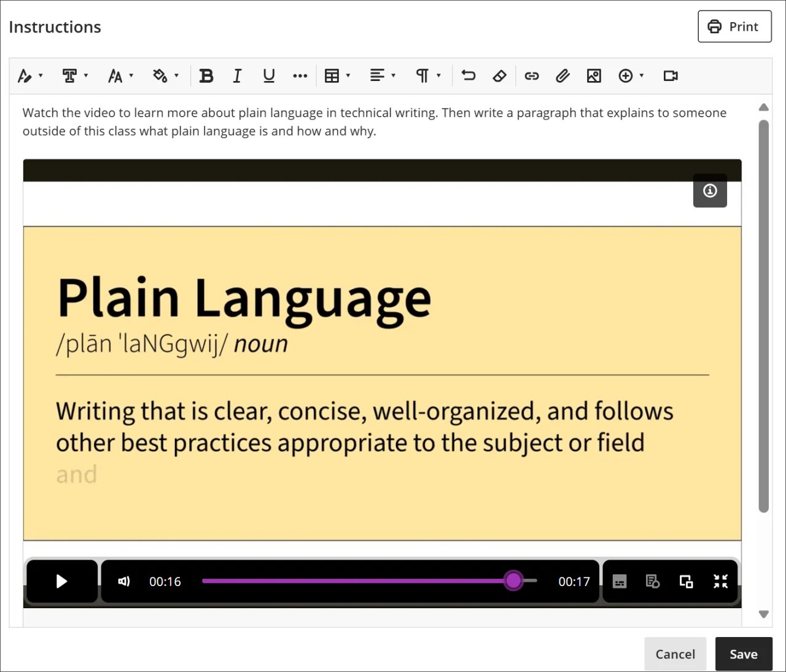786x672 pixels.
Task: Print the assignment instructions
Action: coord(734,26)
